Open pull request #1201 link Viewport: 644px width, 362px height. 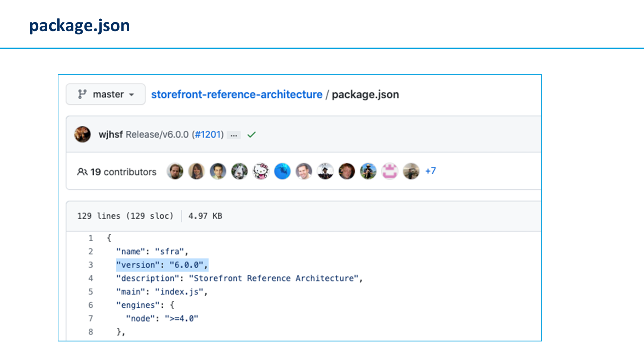208,134
